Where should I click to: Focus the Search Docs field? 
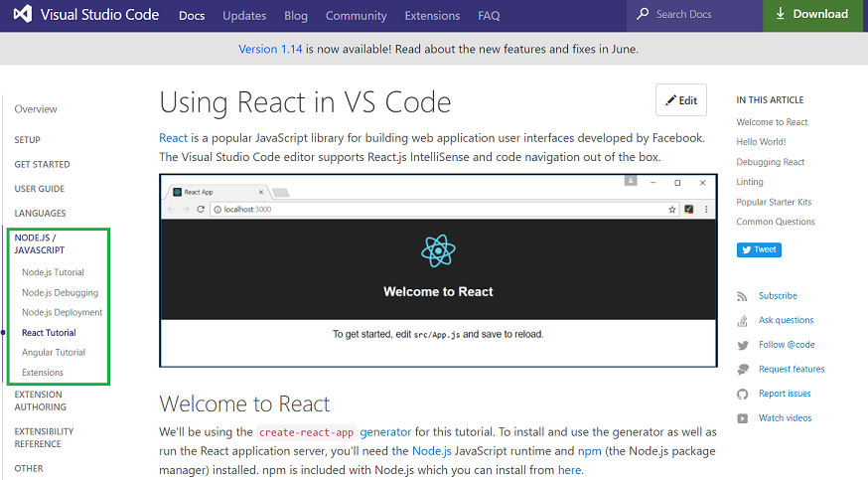click(x=695, y=14)
